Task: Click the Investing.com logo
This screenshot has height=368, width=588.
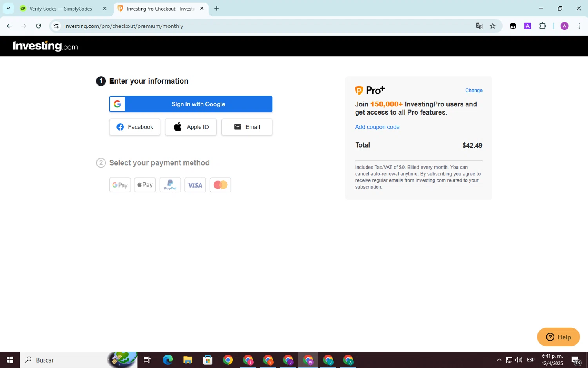Action: click(45, 46)
